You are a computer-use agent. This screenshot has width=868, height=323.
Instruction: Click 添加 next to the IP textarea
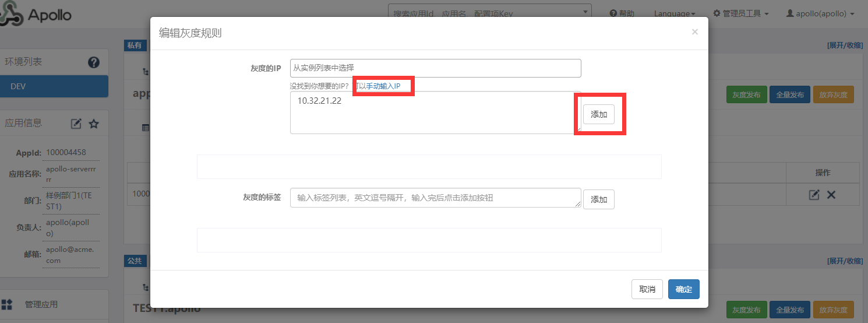click(x=599, y=114)
